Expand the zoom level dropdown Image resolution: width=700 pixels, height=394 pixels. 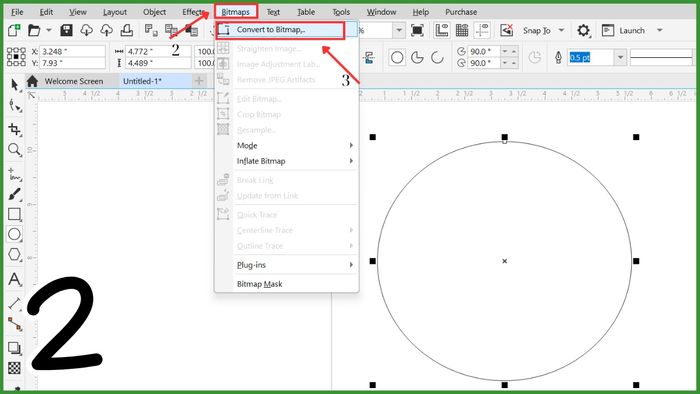tap(399, 30)
